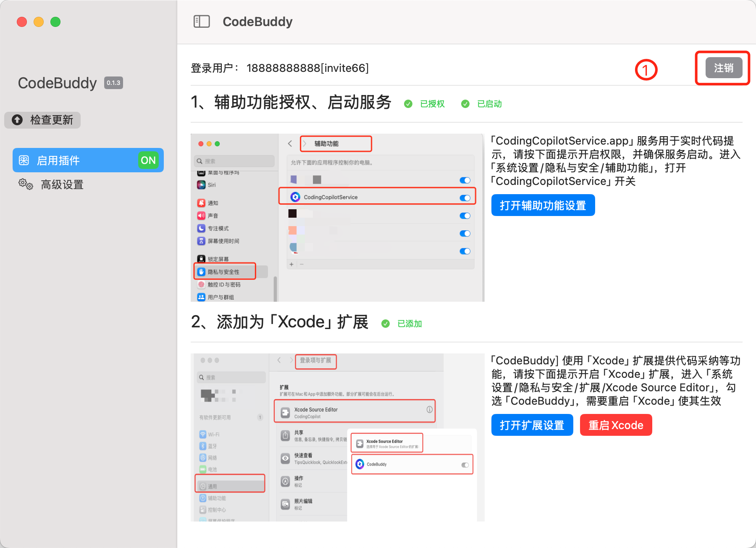756x548 pixels.
Task: Click back chevron beside 登录项与扩展
Action: click(279, 360)
